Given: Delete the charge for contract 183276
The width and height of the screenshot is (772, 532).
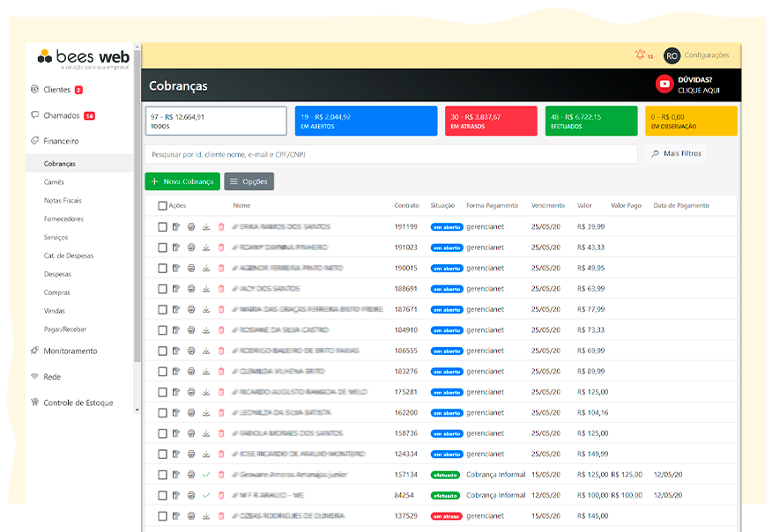Looking at the screenshot, I should pos(221,372).
